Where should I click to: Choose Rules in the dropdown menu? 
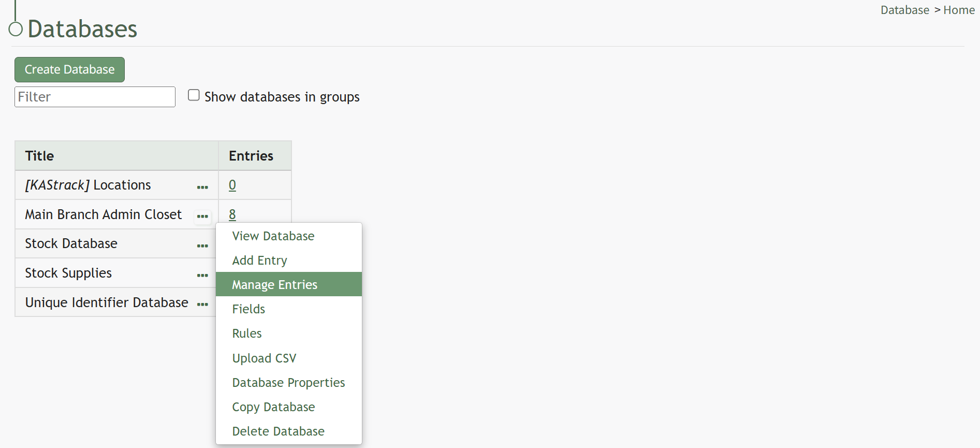pos(289,334)
